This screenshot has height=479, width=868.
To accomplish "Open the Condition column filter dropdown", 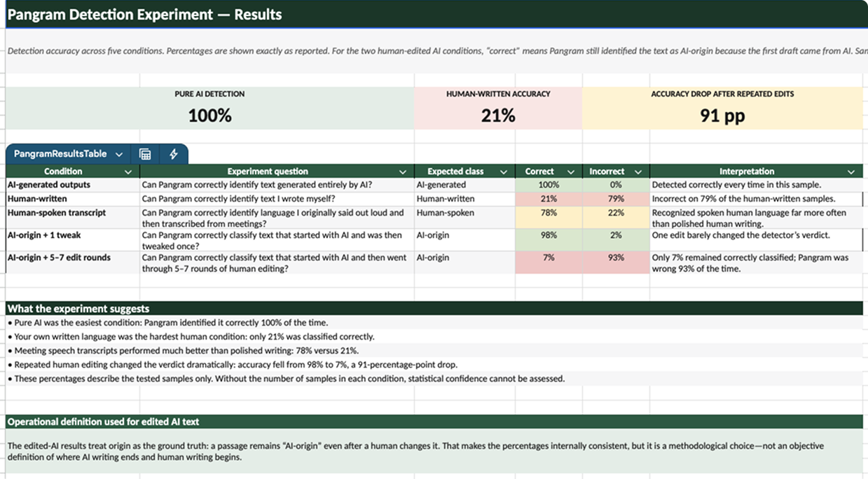I will (128, 172).
